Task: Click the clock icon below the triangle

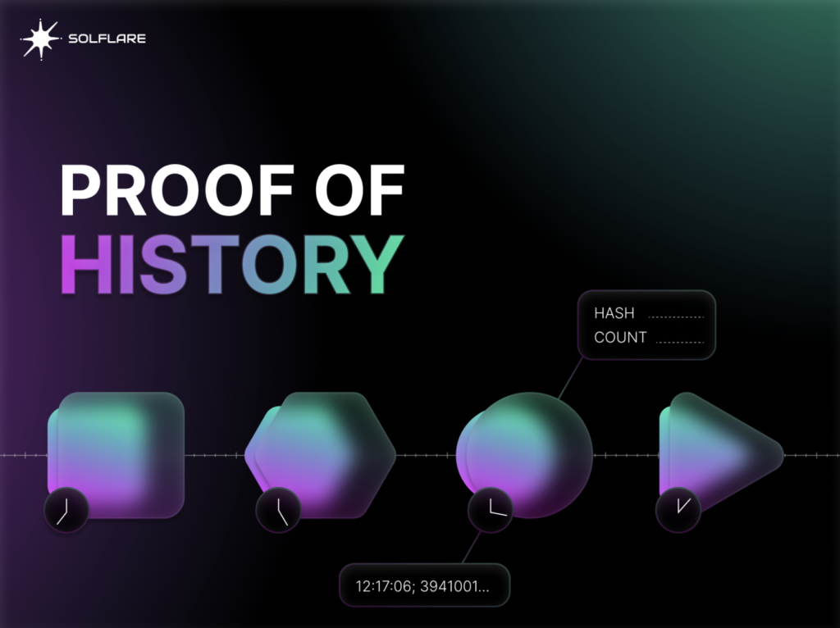Action: (678, 509)
